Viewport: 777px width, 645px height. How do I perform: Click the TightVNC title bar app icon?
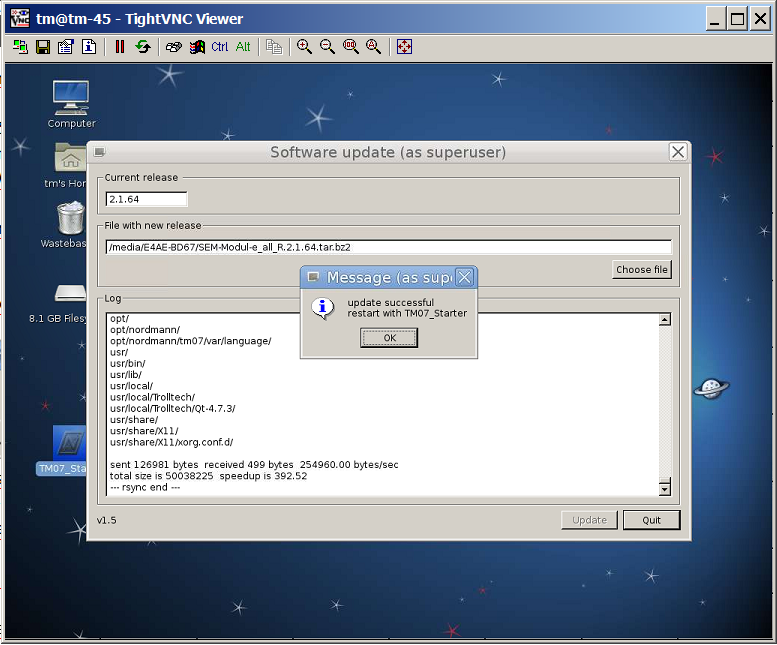click(20, 19)
